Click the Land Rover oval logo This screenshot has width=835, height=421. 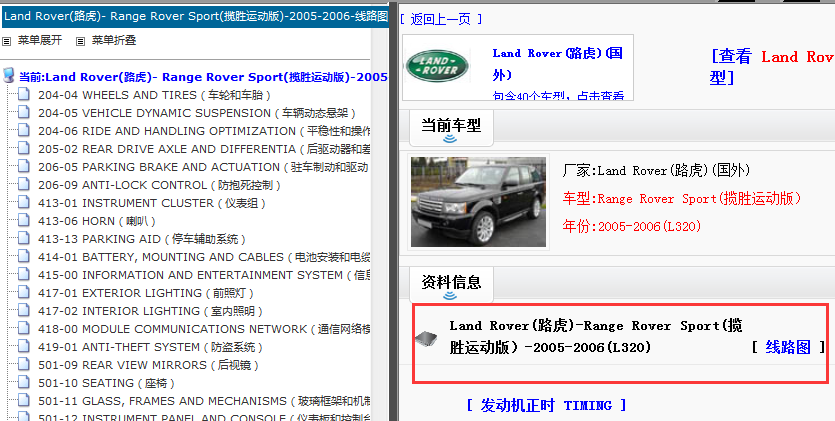pyautogui.click(x=437, y=66)
